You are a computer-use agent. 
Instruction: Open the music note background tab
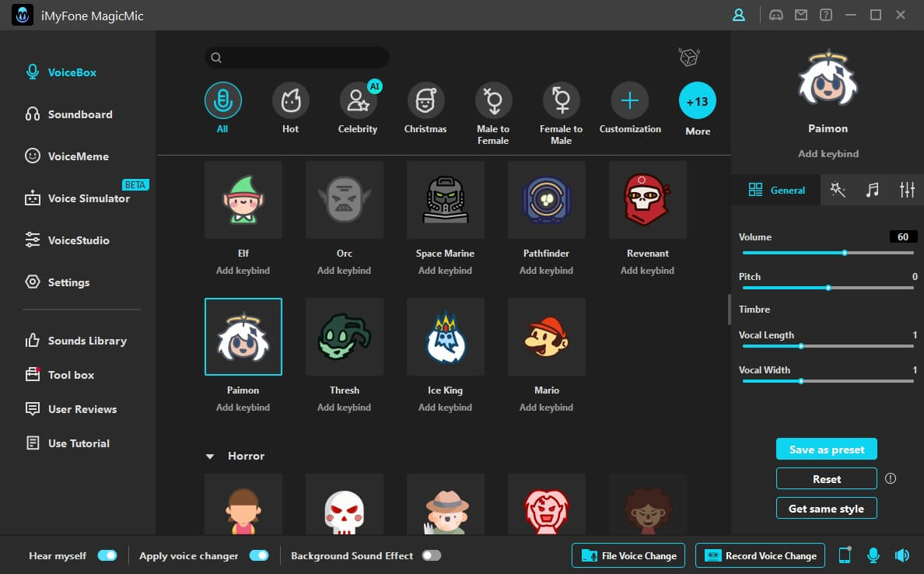(x=872, y=190)
